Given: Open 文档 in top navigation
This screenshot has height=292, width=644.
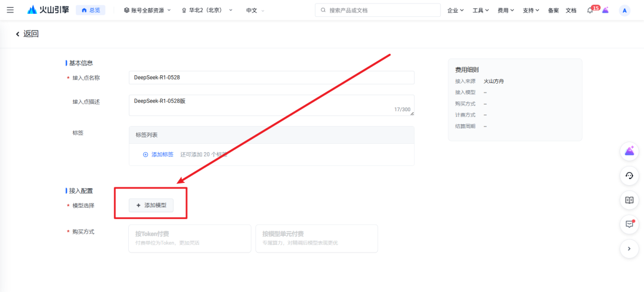Looking at the screenshot, I should [571, 10].
